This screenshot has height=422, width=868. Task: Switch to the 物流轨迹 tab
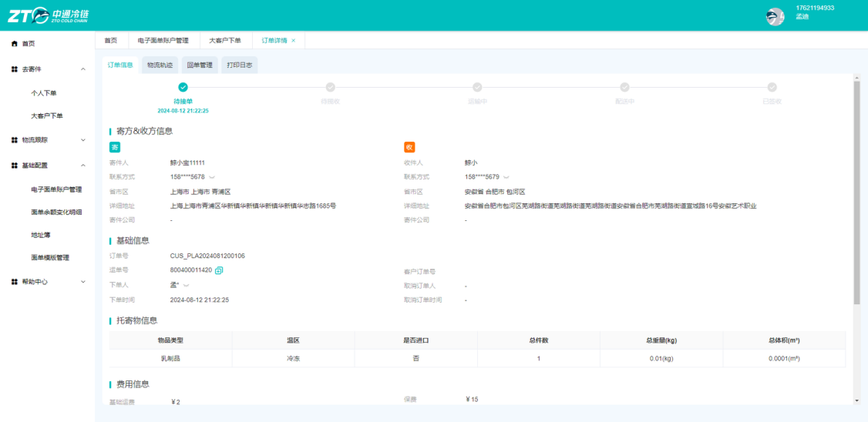pyautogui.click(x=160, y=65)
